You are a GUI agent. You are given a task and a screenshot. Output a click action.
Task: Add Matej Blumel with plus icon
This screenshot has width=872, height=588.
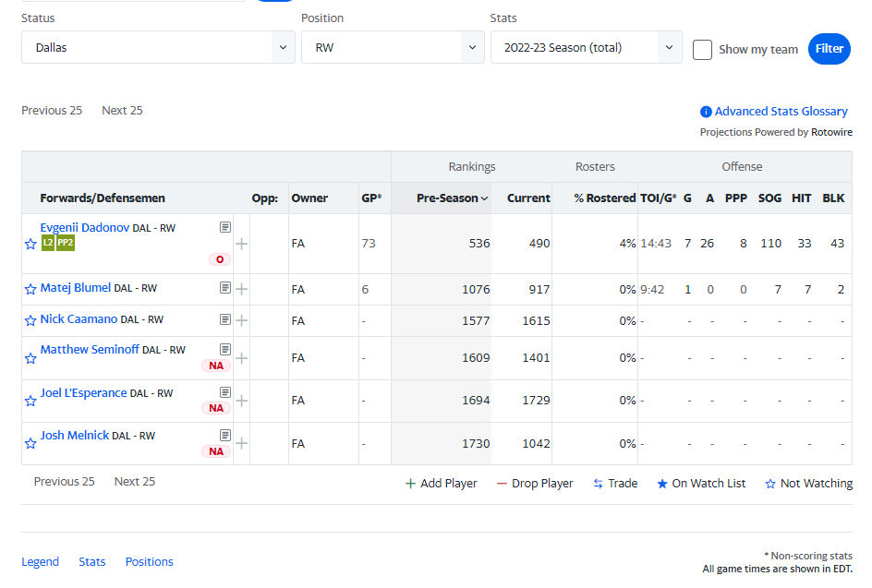click(x=241, y=289)
